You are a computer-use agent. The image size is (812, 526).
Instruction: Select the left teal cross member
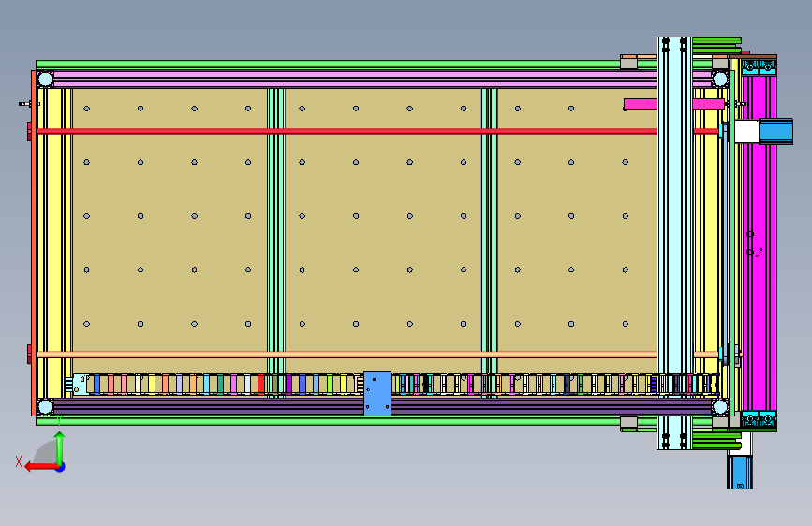[x=276, y=230]
